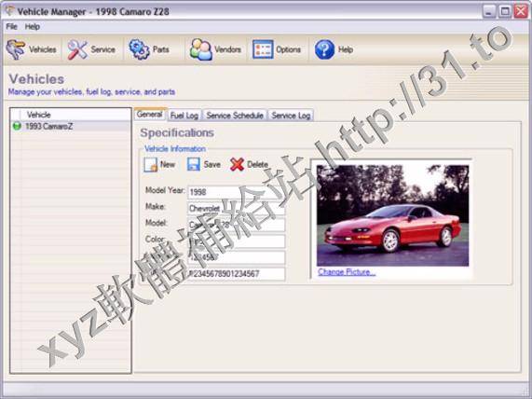This screenshot has height=399, width=532.
Task: Click the Vehicles toolbar label
Action: pos(43,49)
